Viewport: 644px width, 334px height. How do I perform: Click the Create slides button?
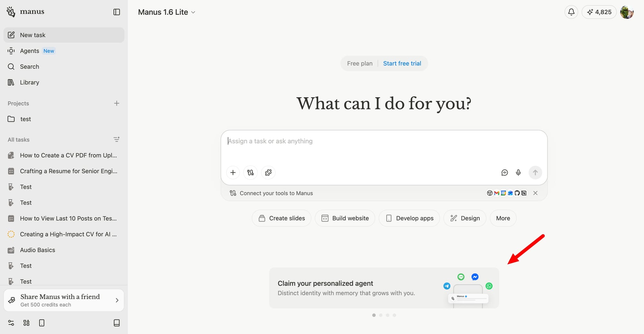(281, 218)
